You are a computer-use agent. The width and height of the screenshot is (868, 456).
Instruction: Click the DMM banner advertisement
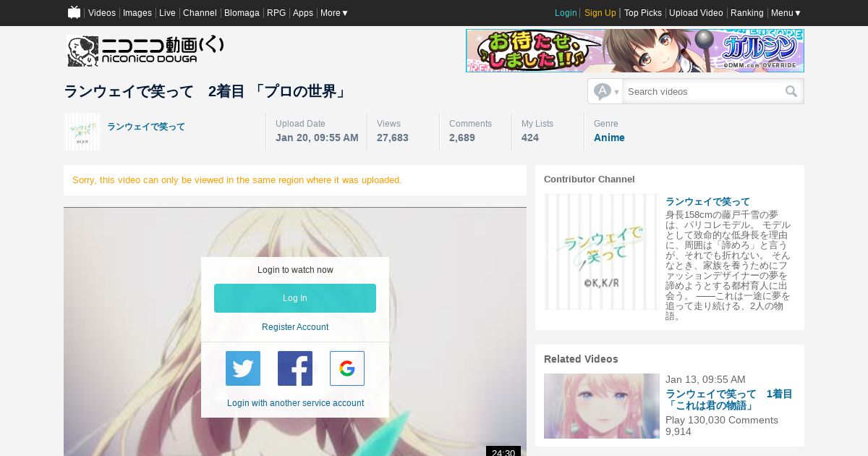[x=635, y=51]
